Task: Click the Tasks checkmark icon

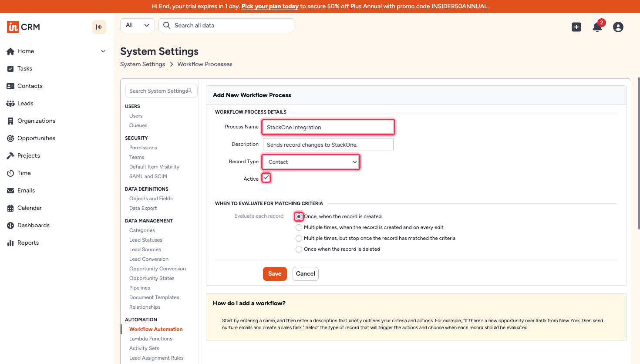Action: 10,69
